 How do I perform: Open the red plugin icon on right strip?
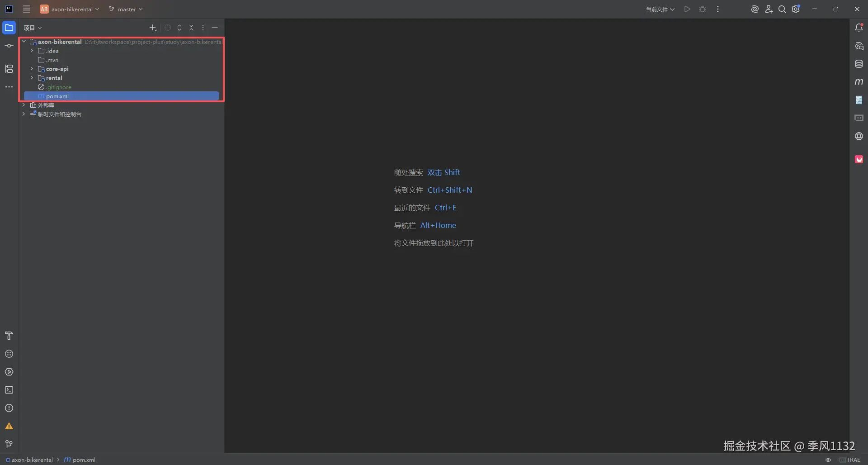859,159
